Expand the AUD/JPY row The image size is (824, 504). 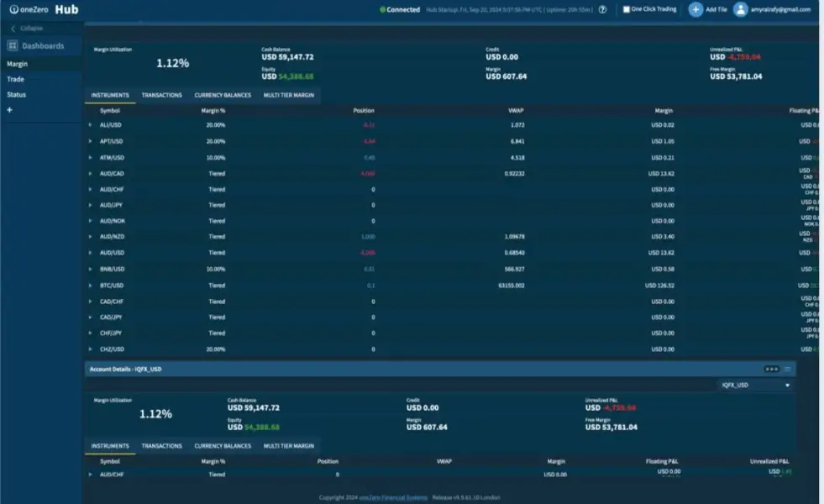90,205
